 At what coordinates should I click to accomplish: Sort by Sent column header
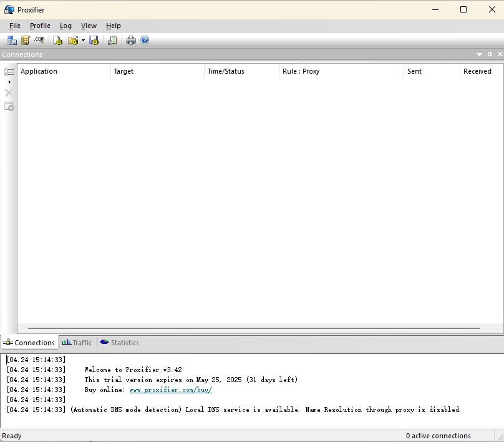click(432, 71)
